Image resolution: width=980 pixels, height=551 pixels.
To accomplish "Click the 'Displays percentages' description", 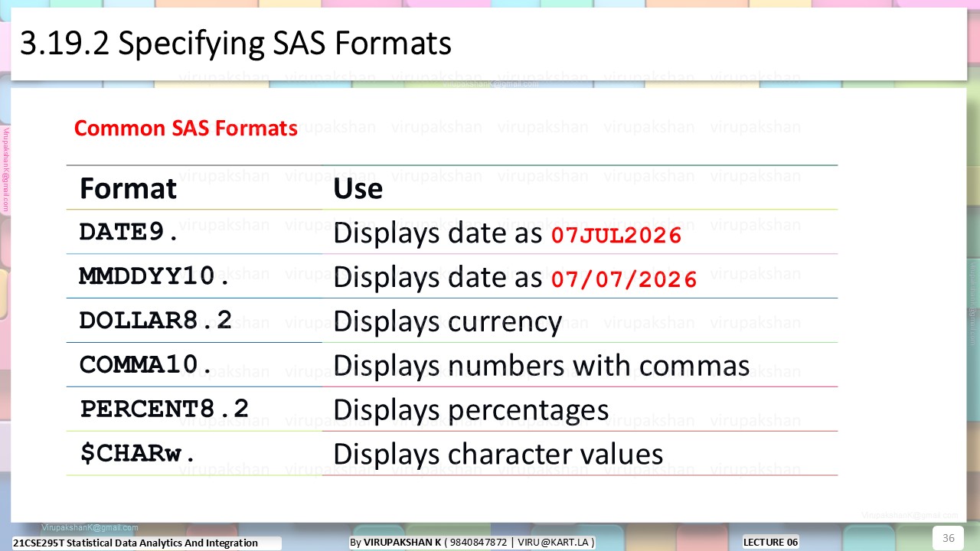I will tap(471, 410).
